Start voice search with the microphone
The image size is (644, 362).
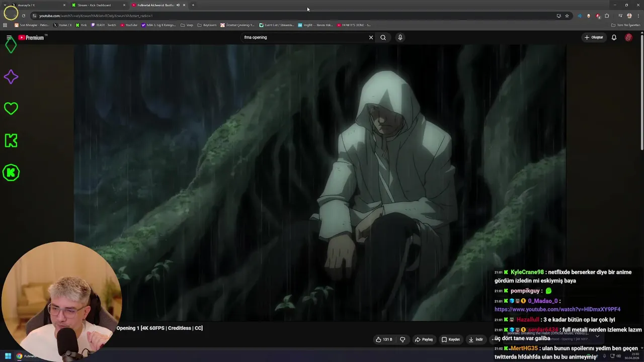point(400,37)
